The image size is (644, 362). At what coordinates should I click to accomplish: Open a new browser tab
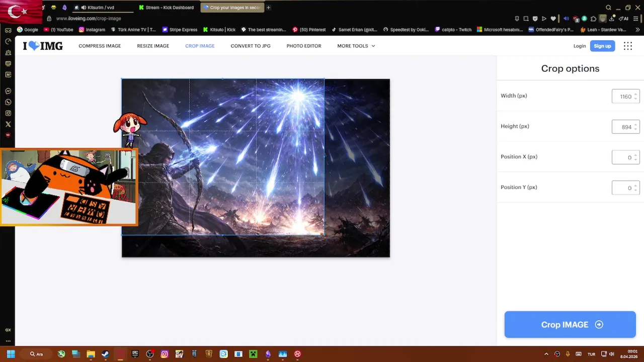[268, 8]
